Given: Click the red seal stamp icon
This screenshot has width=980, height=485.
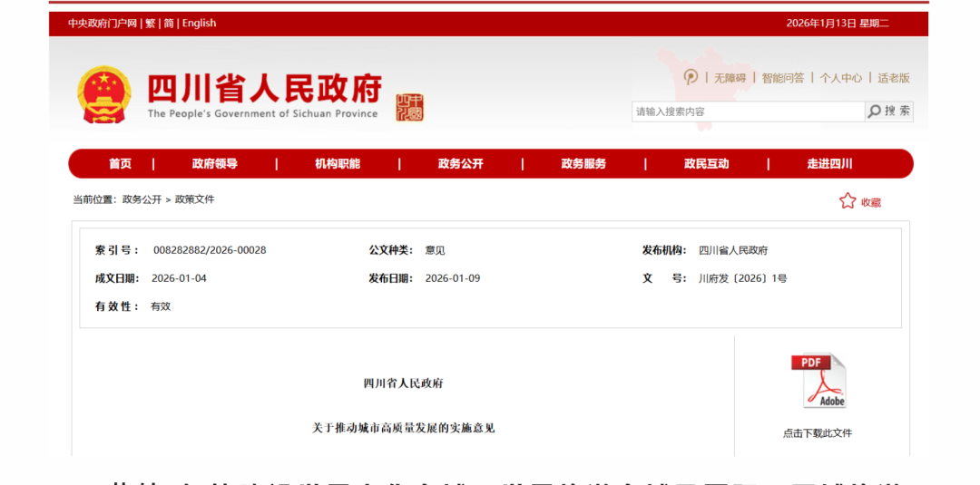Looking at the screenshot, I should pos(410,107).
